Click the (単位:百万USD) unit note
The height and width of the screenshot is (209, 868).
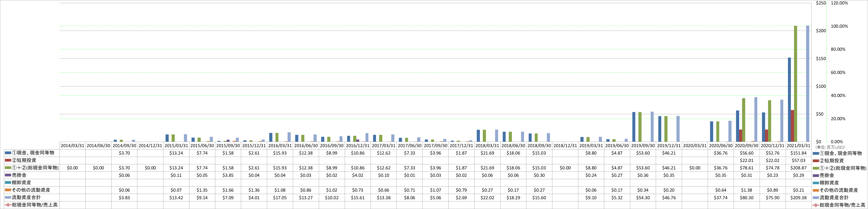coord(830,147)
